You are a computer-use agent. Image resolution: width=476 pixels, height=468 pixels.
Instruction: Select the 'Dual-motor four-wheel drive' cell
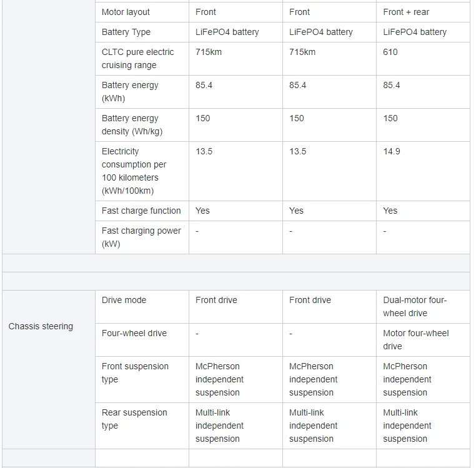click(x=415, y=306)
